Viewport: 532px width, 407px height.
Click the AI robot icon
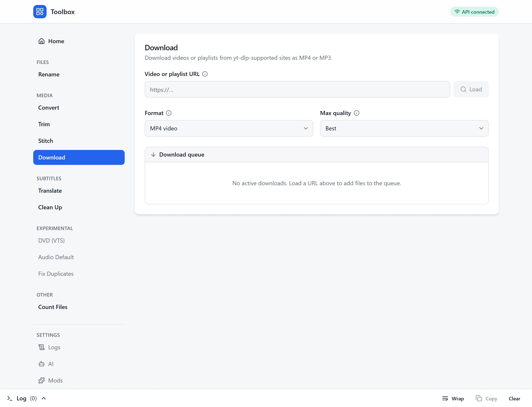[x=42, y=364]
